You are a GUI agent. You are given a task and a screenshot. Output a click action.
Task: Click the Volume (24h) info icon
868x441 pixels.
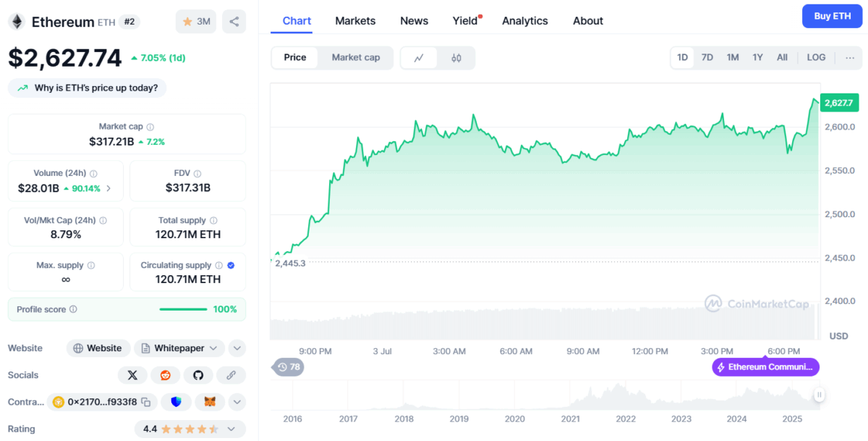click(x=94, y=174)
